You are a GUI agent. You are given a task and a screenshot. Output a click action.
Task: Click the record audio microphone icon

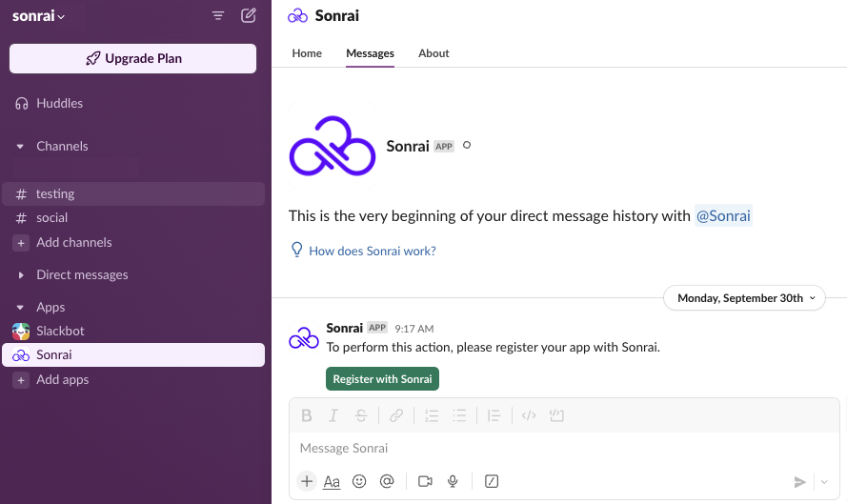click(x=453, y=481)
